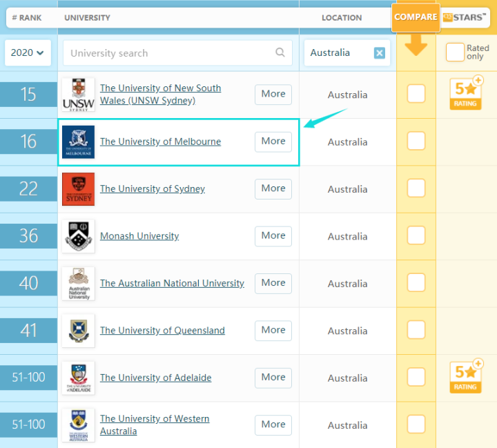
Task: Click rank 22 cell
Action: (28, 189)
